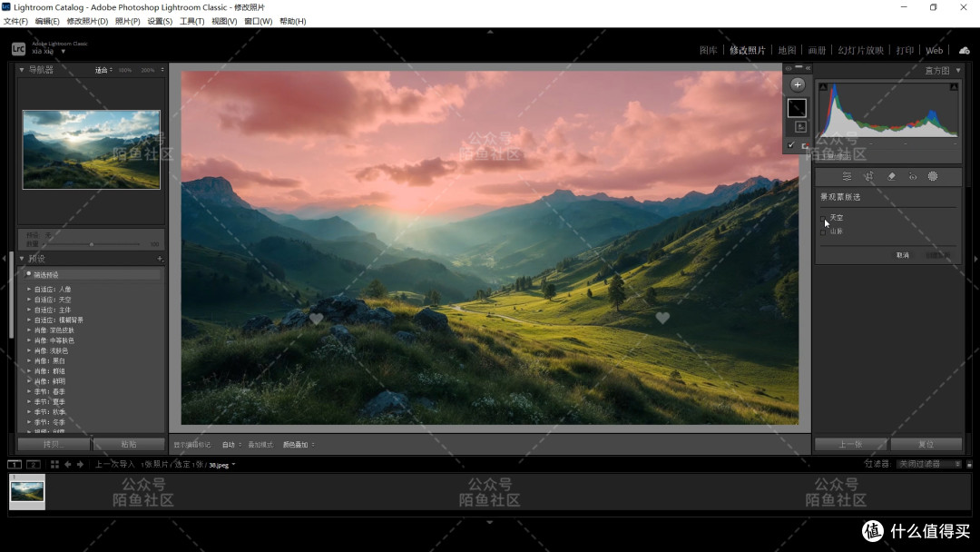
Task: Enable the 山脉 (Mountains) landscape mask checkbox
Action: (x=823, y=232)
